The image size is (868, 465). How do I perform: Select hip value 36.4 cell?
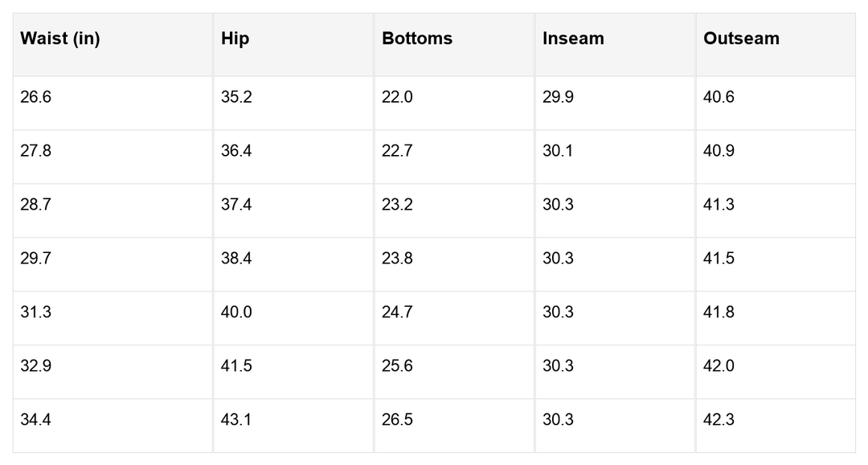click(x=236, y=151)
